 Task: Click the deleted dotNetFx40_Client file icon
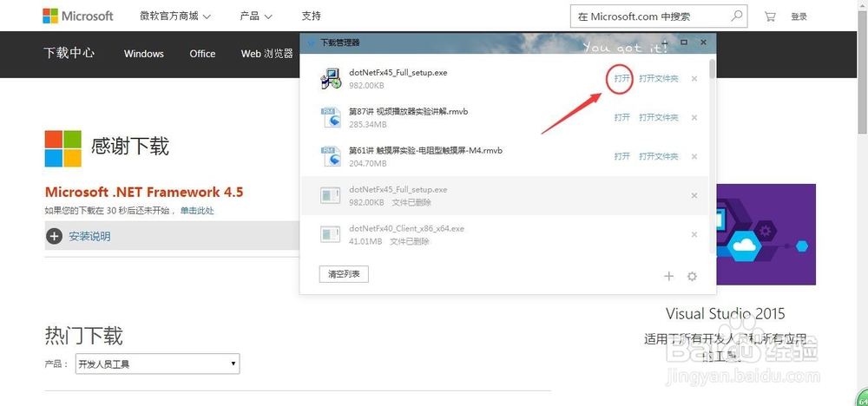pos(331,234)
